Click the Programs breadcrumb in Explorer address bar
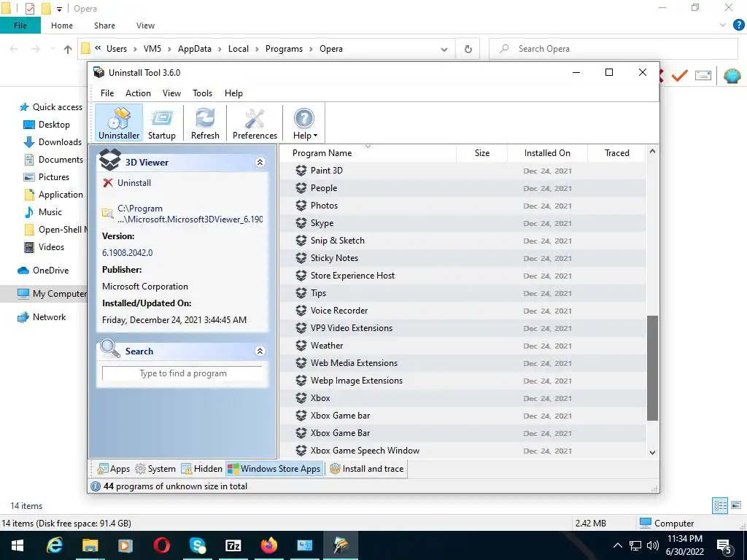The width and height of the screenshot is (747, 560). 284,49
